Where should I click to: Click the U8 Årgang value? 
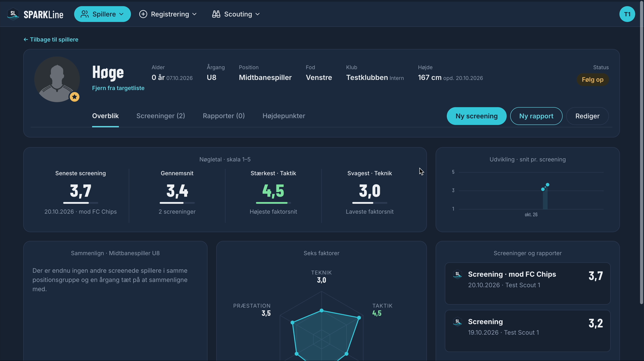click(212, 77)
